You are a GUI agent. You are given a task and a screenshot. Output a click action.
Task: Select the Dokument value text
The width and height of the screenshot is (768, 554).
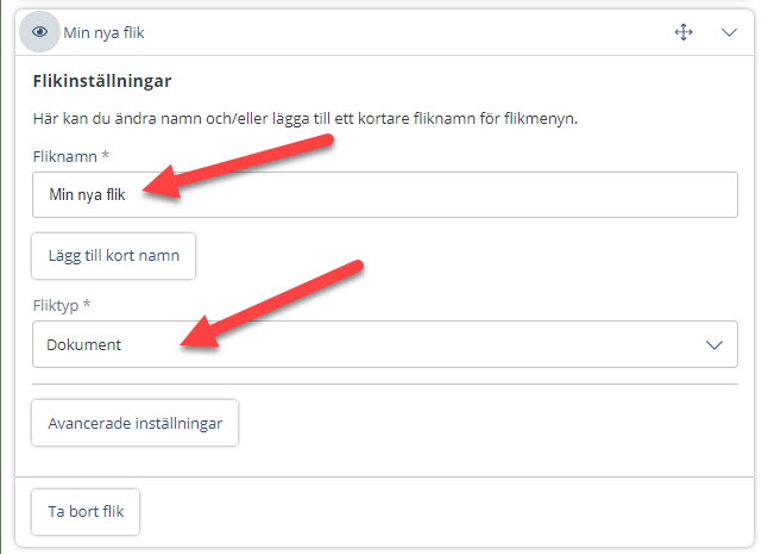(x=84, y=345)
